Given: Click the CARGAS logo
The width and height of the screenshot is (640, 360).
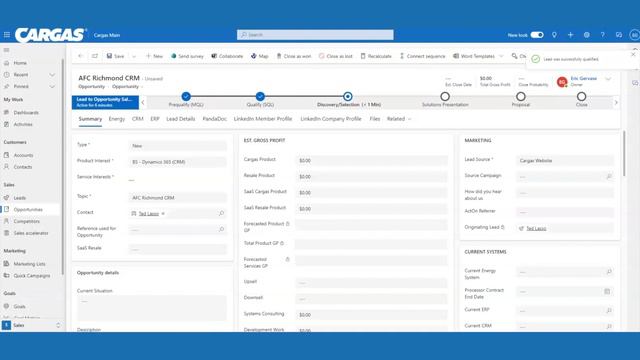Looking at the screenshot, I should click(51, 35).
